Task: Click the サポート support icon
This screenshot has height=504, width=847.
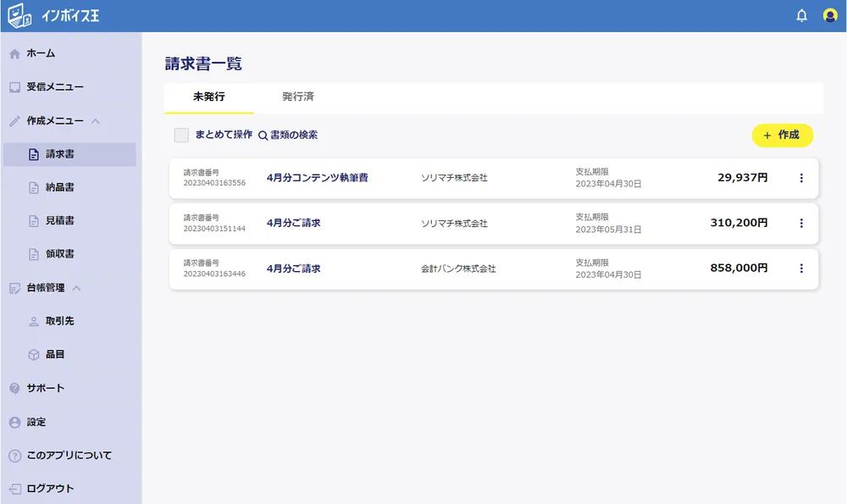Action: (15, 389)
